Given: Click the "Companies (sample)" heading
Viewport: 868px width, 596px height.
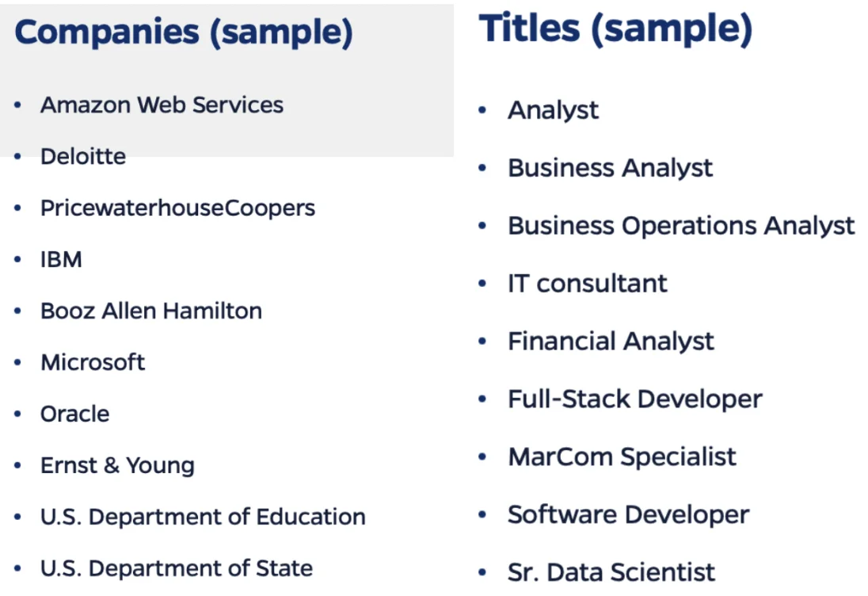Looking at the screenshot, I should pos(183,32).
